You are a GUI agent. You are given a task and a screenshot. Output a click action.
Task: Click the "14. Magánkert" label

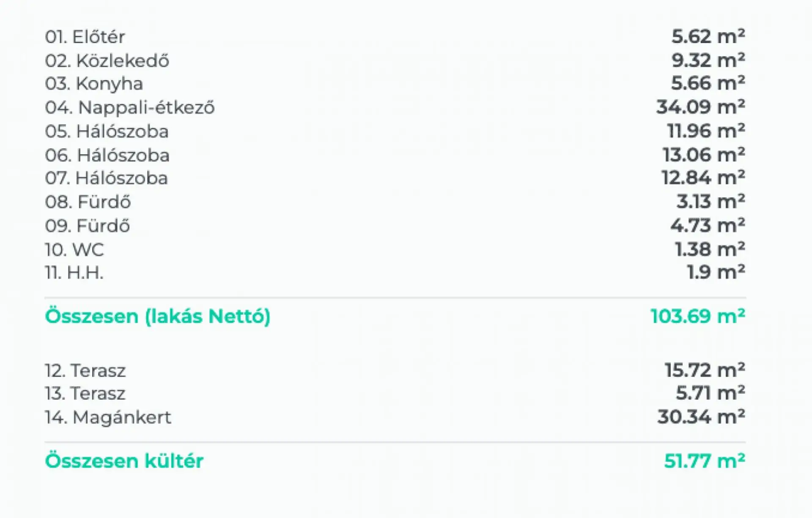(108, 417)
